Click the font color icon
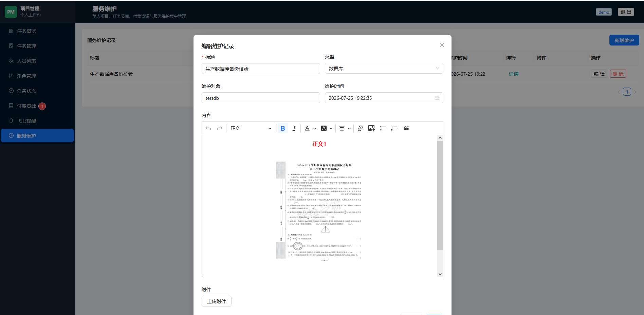This screenshot has height=315, width=644. (307, 128)
